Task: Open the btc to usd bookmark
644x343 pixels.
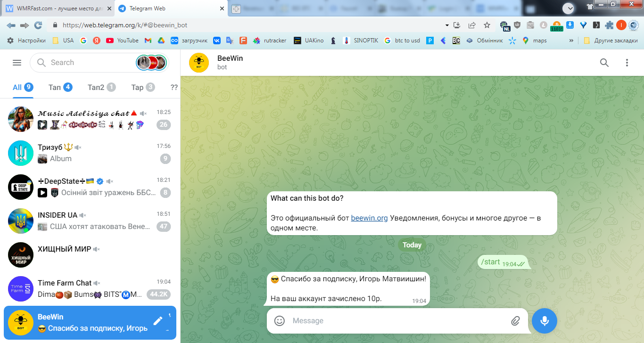Action: pyautogui.click(x=402, y=41)
